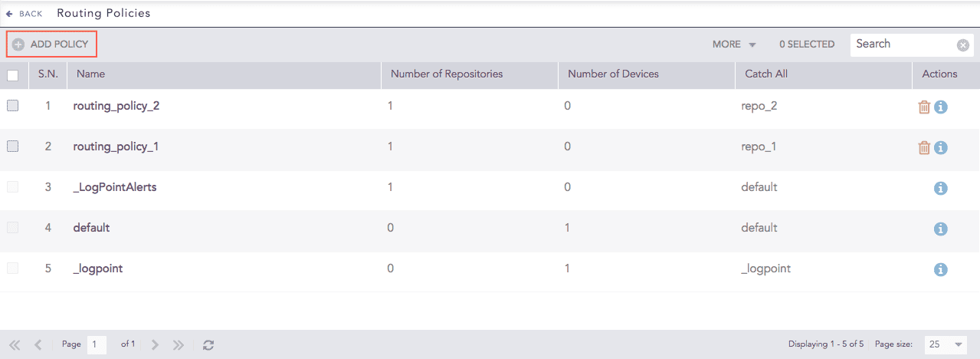Click the ADD POLICY button
Screen dimensions: 980x359
51,44
